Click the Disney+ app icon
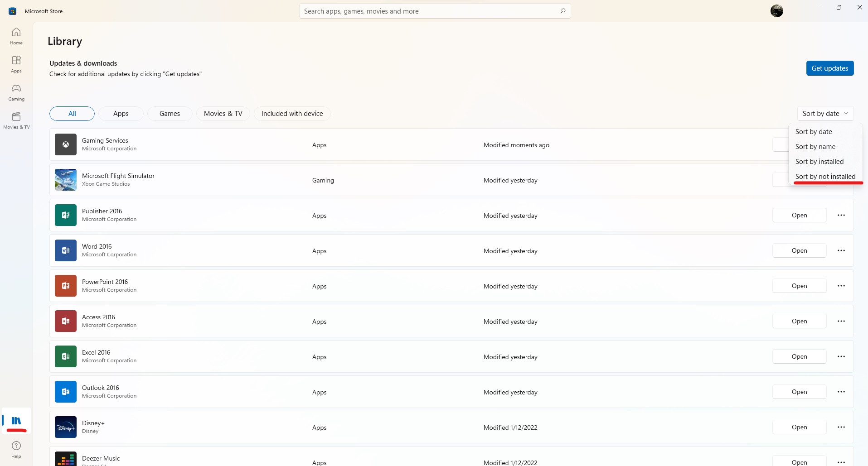The width and height of the screenshot is (868, 466). click(x=66, y=427)
